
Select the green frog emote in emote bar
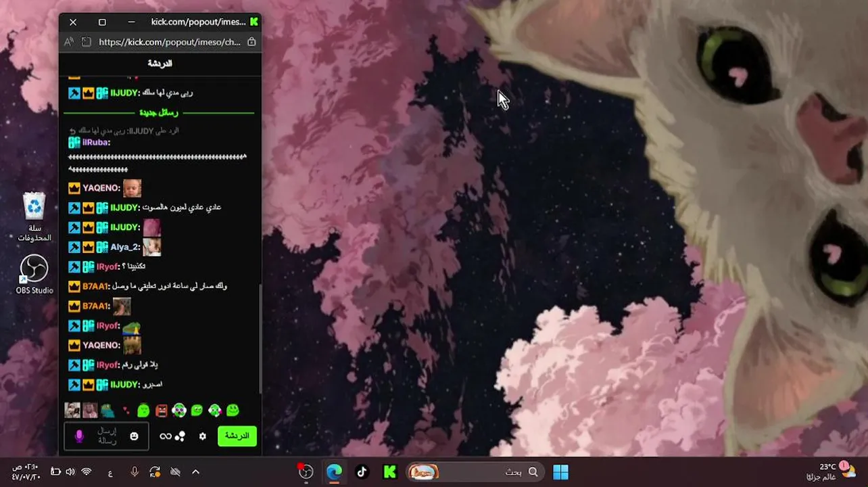108,411
